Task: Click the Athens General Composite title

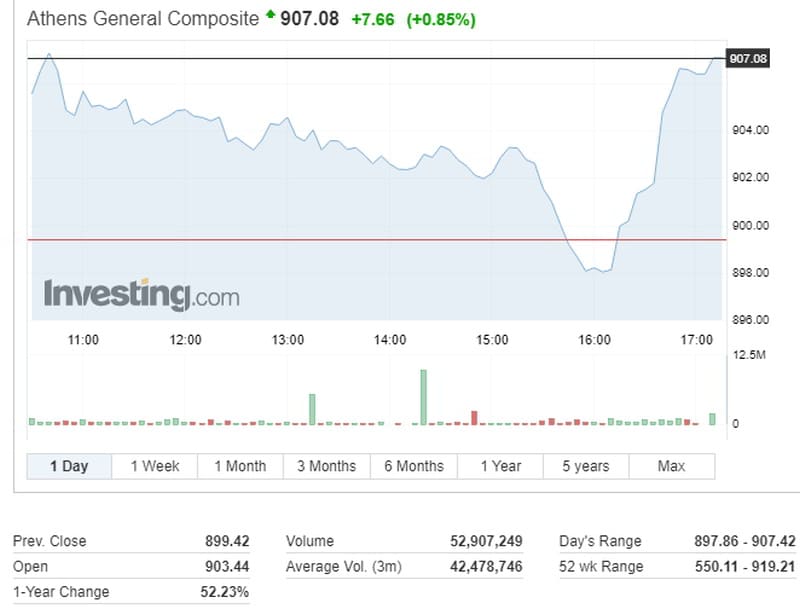Action: [x=143, y=19]
